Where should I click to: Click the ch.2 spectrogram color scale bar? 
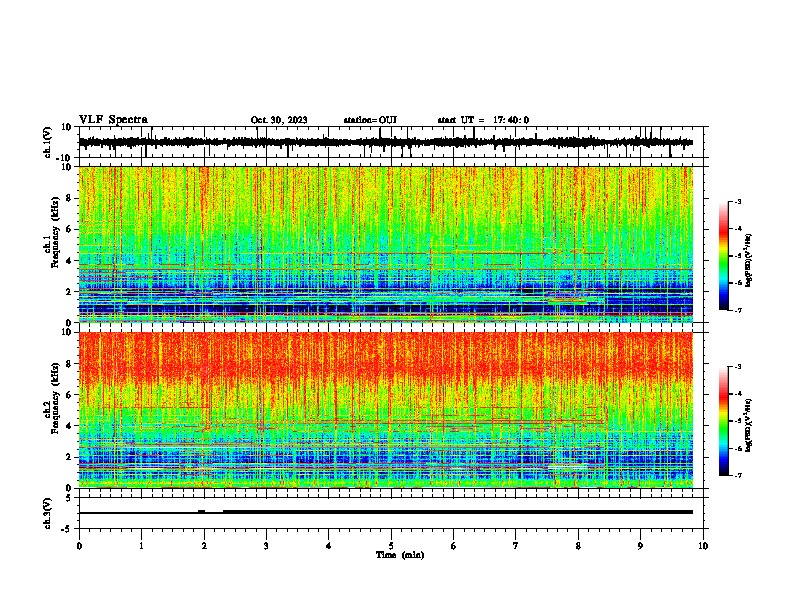724,421
